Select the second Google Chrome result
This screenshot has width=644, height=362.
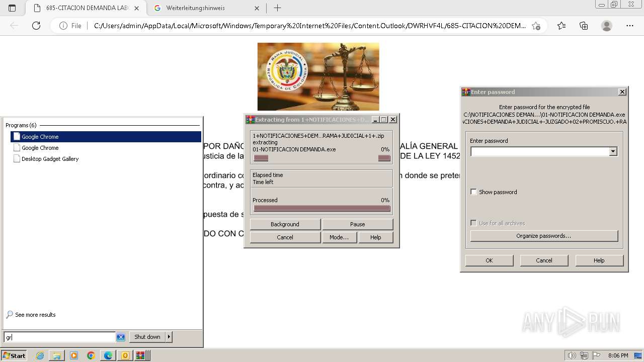106,148
